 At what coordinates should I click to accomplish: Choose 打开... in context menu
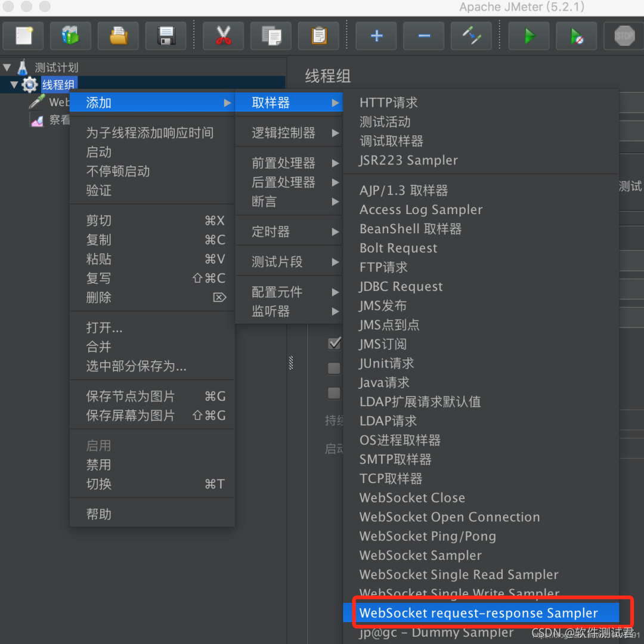click(x=152, y=327)
